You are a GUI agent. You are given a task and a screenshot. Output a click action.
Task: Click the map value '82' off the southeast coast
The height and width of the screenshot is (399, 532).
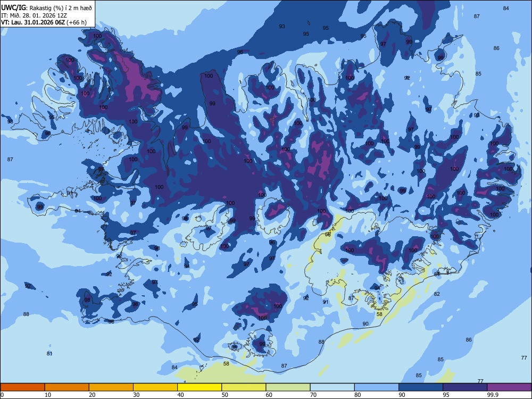tap(437, 294)
